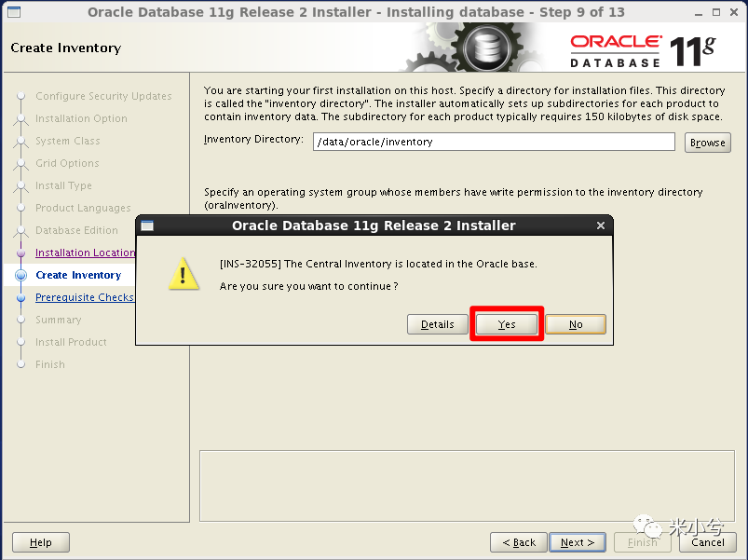The height and width of the screenshot is (560, 748).
Task: Click the Inventory Directory path field
Action: click(494, 142)
